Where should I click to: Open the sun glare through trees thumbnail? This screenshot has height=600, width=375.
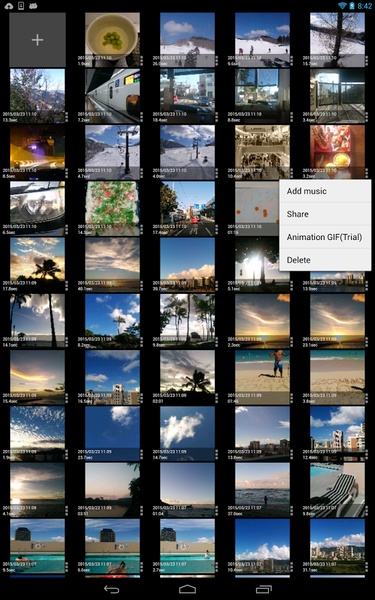click(x=257, y=265)
